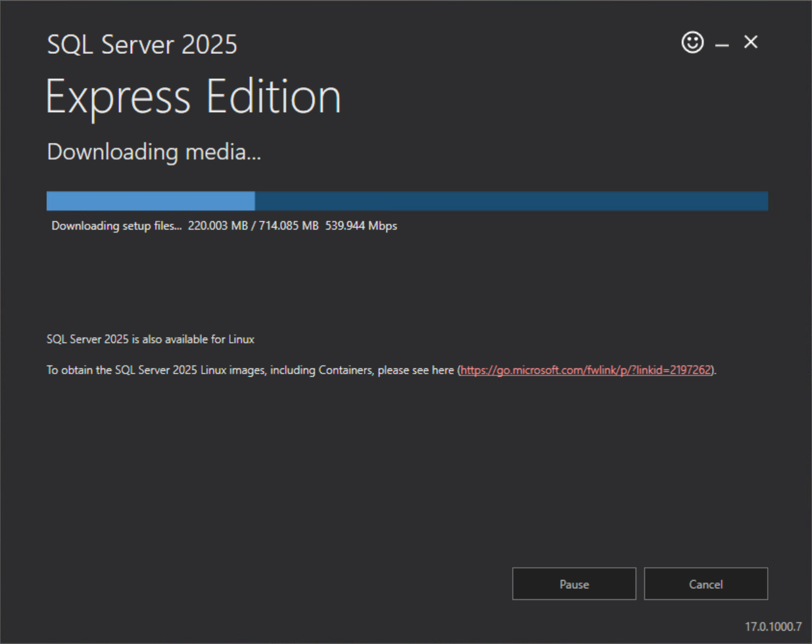
Task: Click the unfilled dark-blue portion of progress bar
Action: click(511, 201)
